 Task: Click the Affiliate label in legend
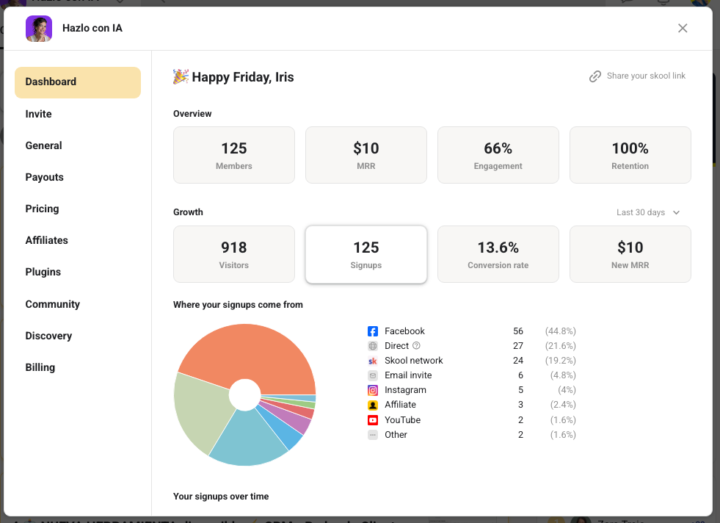400,405
